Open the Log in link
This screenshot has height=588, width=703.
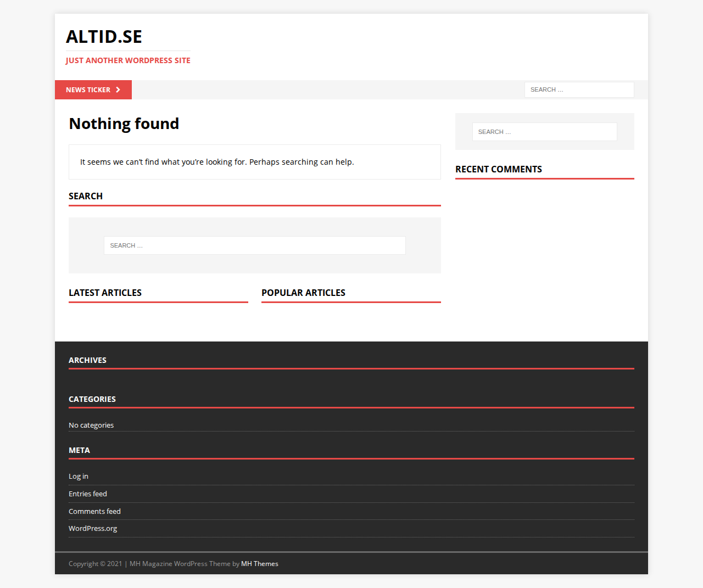(79, 477)
